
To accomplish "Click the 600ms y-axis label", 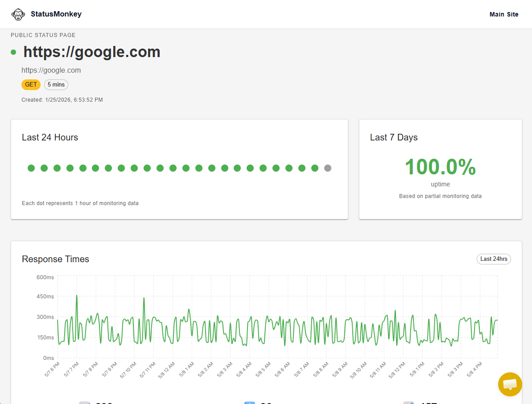I will [x=45, y=277].
